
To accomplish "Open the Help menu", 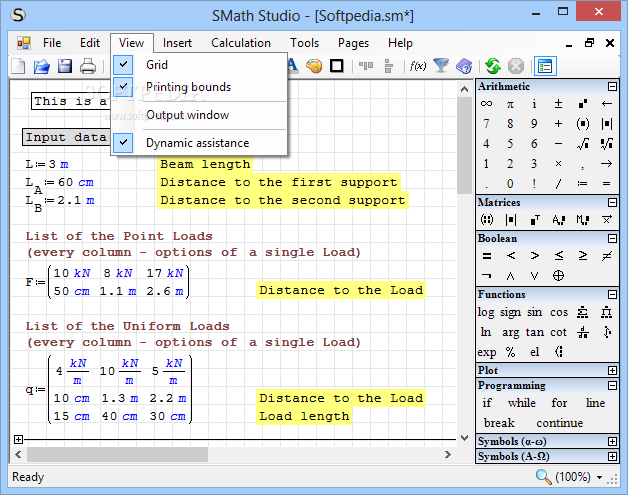I will (400, 43).
